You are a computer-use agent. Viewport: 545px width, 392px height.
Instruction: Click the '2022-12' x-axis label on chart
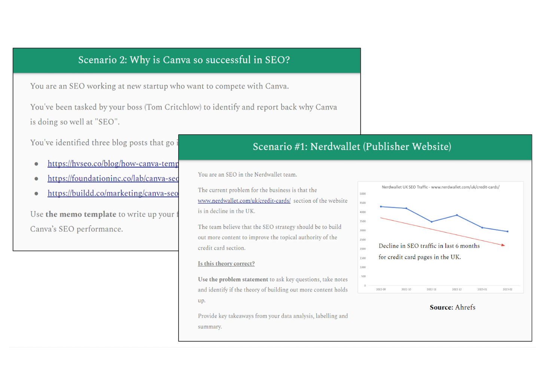pyautogui.click(x=457, y=290)
